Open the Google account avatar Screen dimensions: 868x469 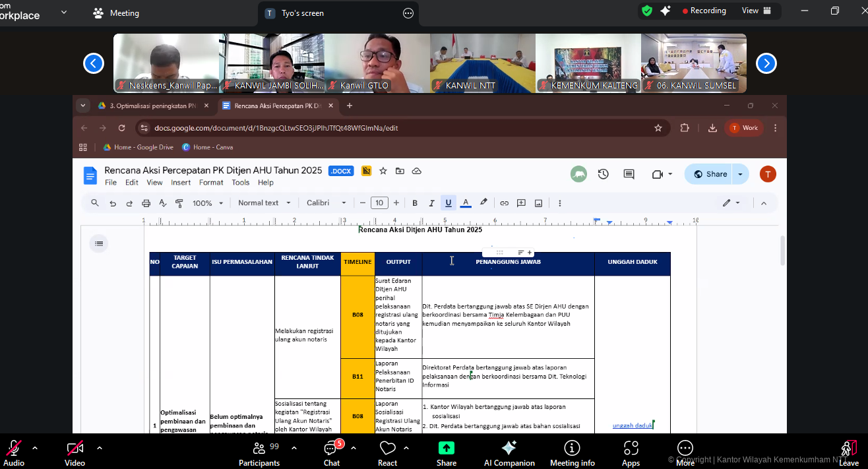click(x=768, y=174)
